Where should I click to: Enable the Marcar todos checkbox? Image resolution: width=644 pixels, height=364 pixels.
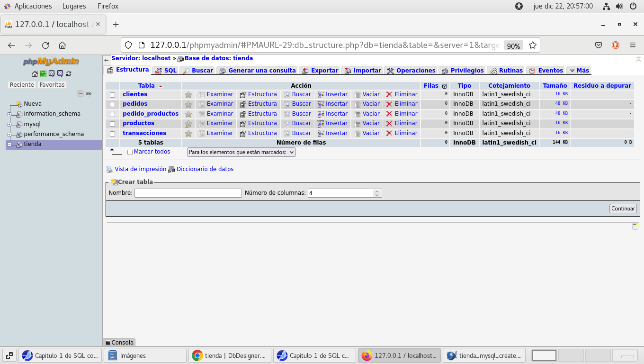click(x=130, y=152)
